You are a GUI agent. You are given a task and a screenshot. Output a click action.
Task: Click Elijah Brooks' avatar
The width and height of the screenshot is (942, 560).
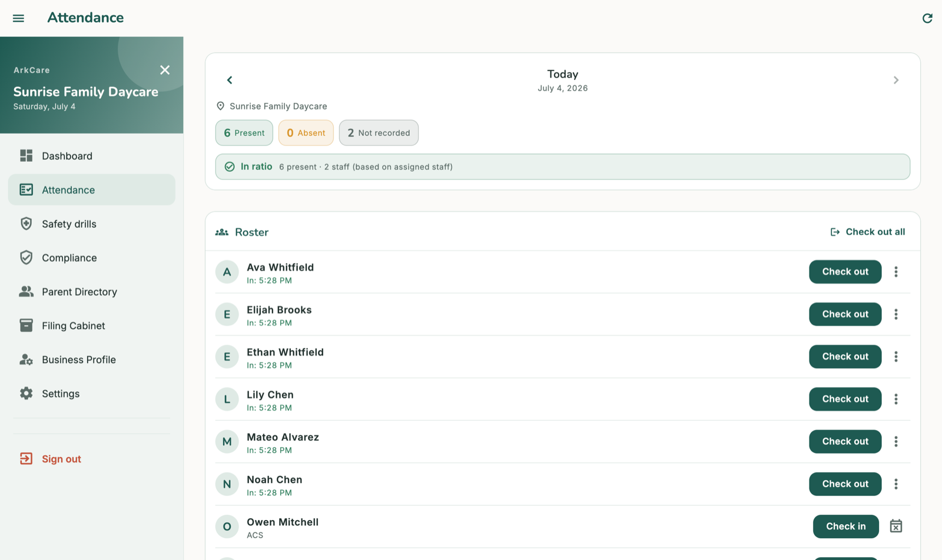pos(227,314)
